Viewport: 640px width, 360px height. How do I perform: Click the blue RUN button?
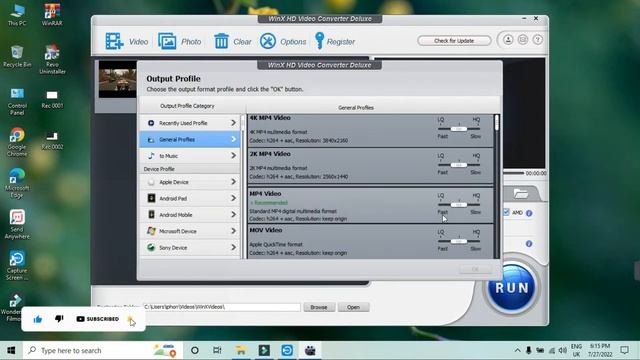(x=511, y=288)
